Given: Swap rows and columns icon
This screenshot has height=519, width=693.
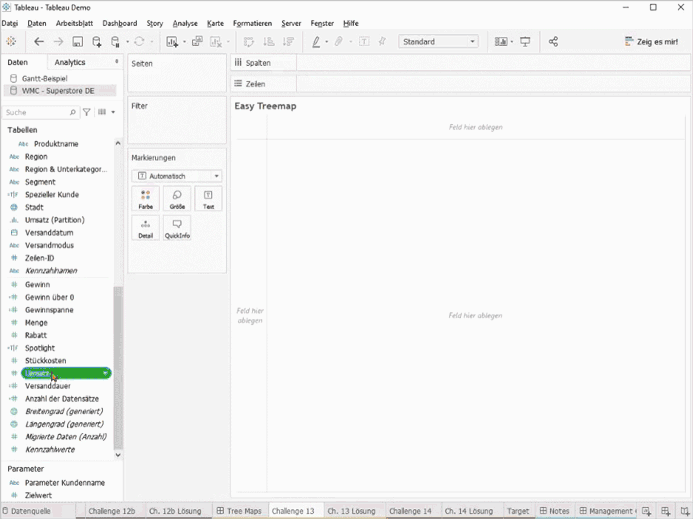Looking at the screenshot, I should [249, 42].
